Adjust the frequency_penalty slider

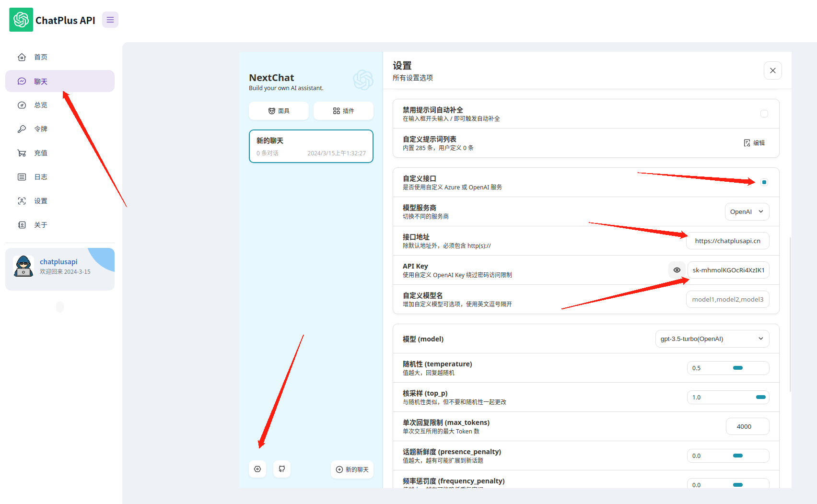(737, 485)
